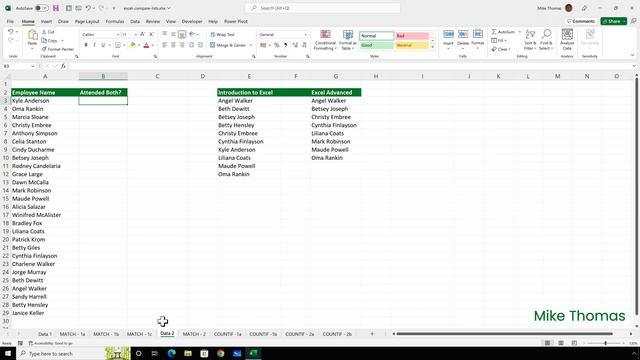Toggle the AutoSave switch
This screenshot has width=640, height=360.
pyautogui.click(x=41, y=8)
